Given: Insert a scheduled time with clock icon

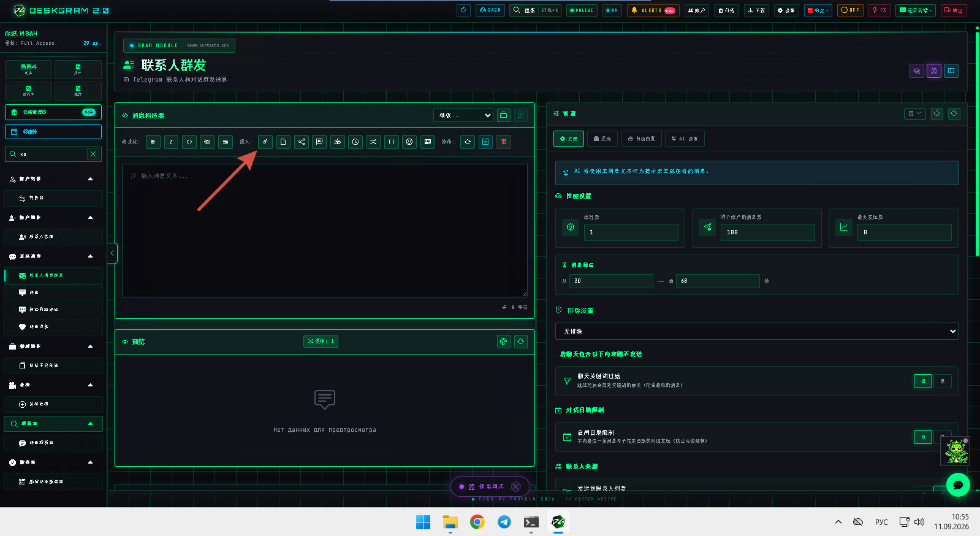Looking at the screenshot, I should [x=355, y=142].
